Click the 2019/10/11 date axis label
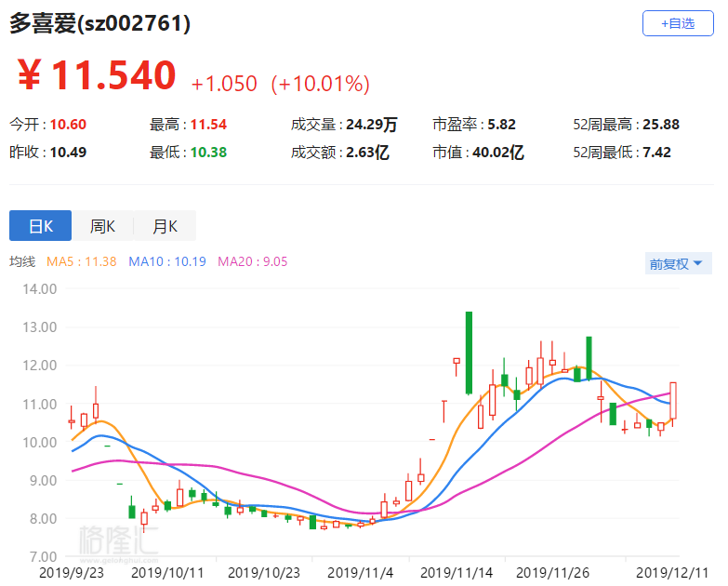 (x=167, y=573)
